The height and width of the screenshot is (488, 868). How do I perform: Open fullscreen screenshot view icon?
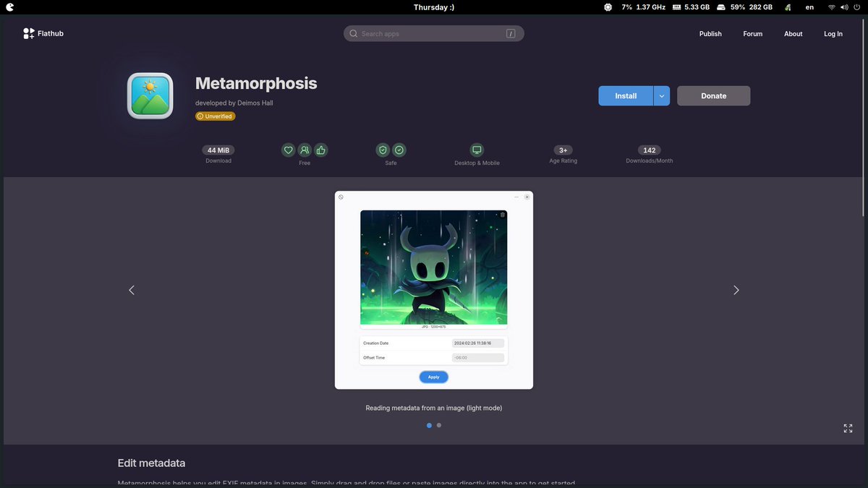tap(848, 428)
